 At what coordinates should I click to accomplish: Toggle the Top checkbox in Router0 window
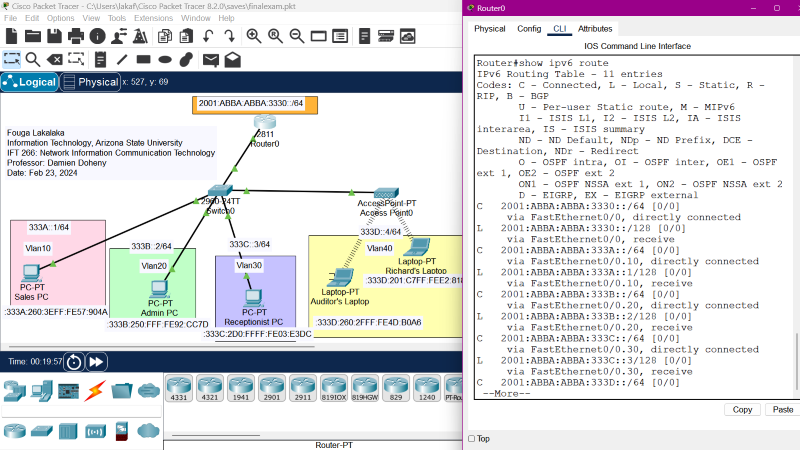(x=471, y=439)
